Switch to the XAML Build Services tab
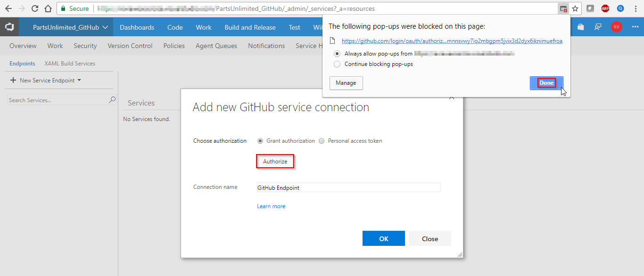Screen dimensions: 644x276 point(70,64)
